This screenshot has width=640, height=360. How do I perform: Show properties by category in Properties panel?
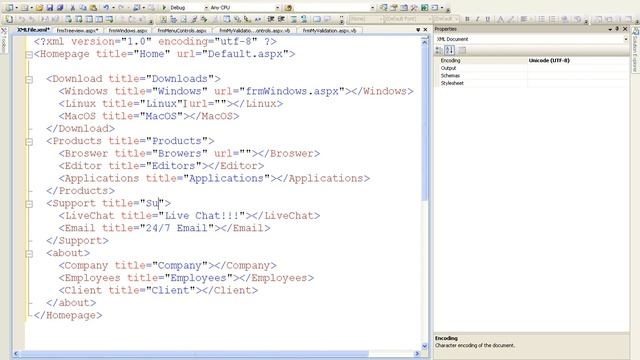point(439,50)
